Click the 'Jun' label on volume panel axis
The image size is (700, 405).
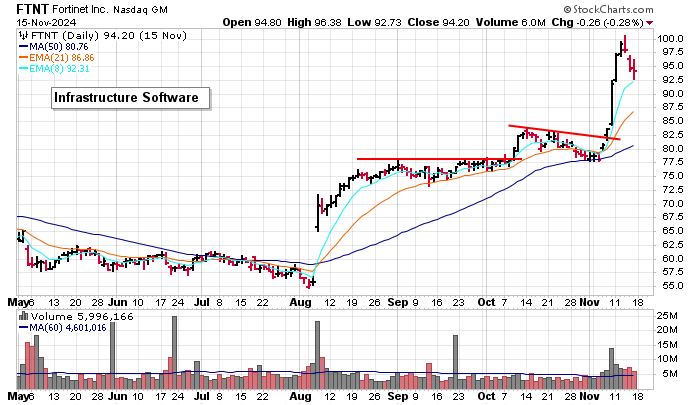117,397
